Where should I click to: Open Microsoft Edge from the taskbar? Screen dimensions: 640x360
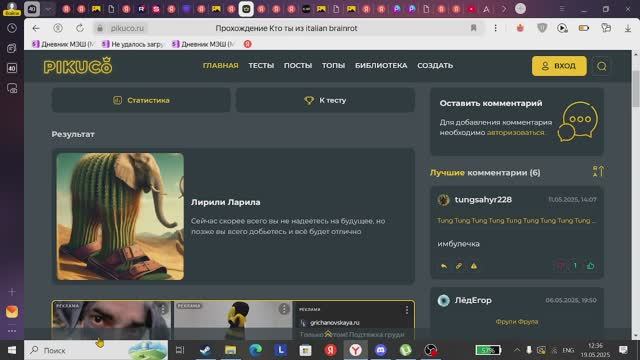pyautogui.click(x=256, y=350)
